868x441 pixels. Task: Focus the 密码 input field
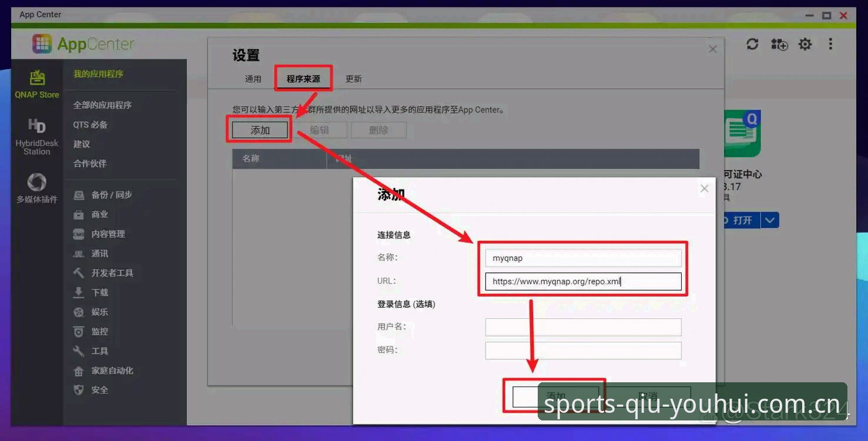click(583, 351)
